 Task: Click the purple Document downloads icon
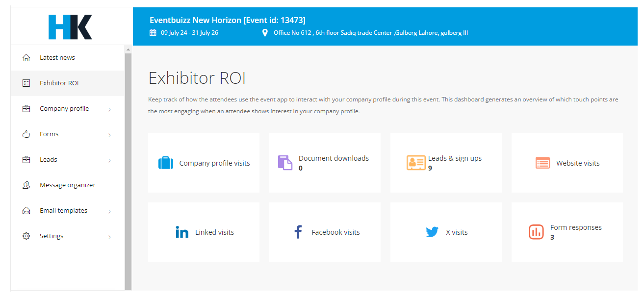285,163
